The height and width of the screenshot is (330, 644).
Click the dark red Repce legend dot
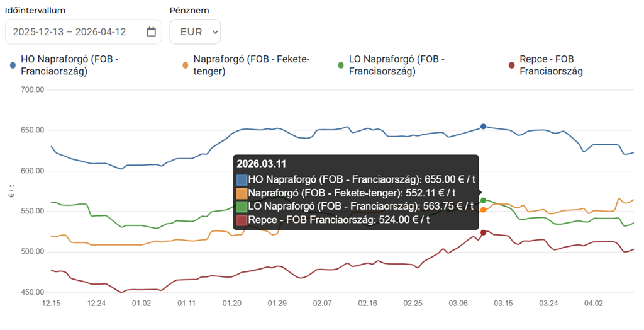pos(512,65)
